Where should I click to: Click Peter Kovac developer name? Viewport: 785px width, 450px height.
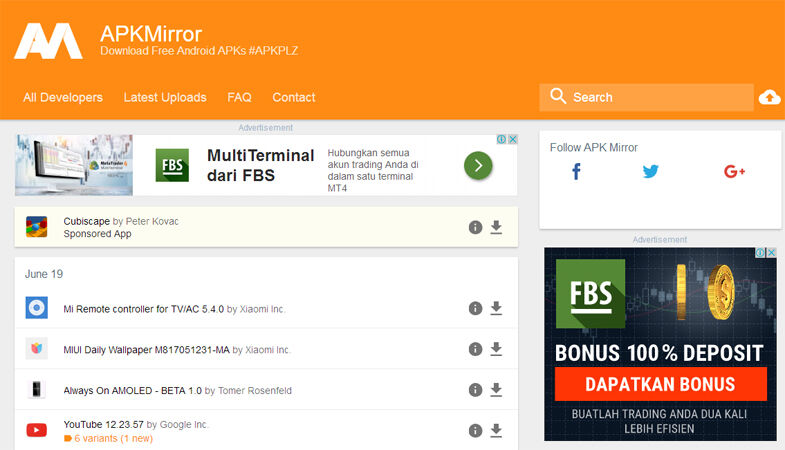[x=152, y=221]
